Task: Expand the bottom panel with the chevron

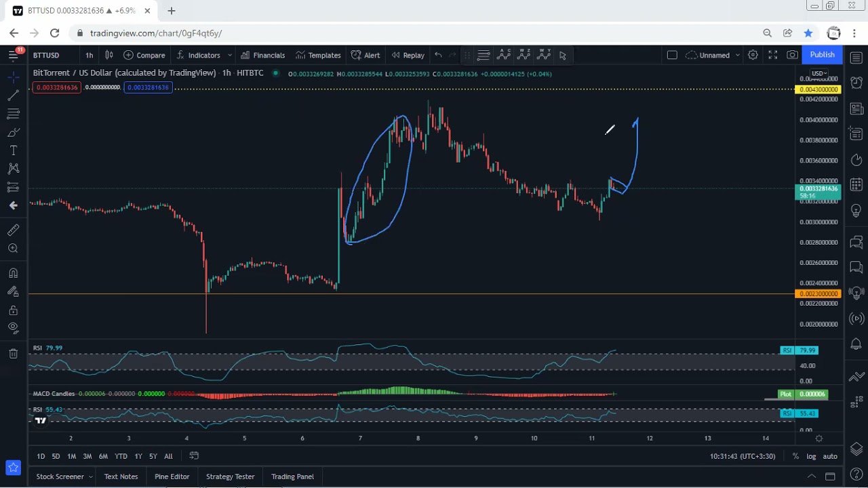Action: (x=811, y=476)
